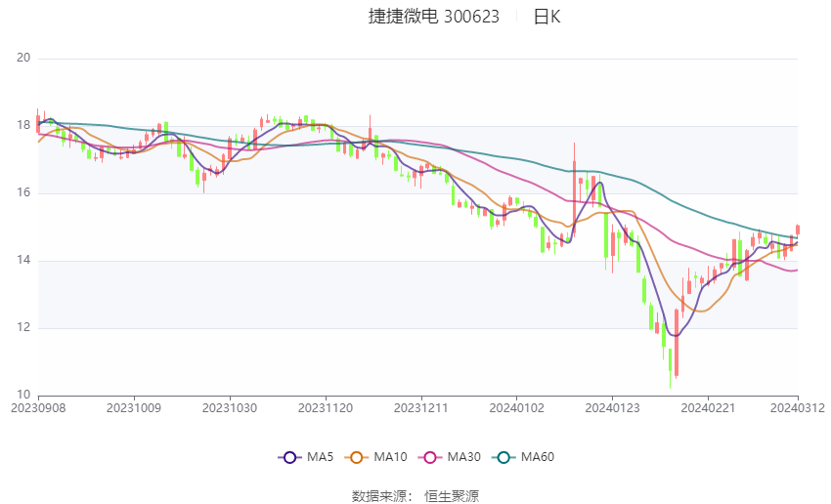Toggle the MA30 pink legend circle icon
Screen dimensions: 831x504
point(430,457)
